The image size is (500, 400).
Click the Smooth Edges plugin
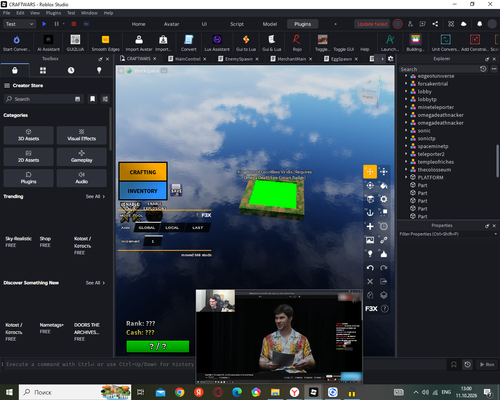coord(105,43)
